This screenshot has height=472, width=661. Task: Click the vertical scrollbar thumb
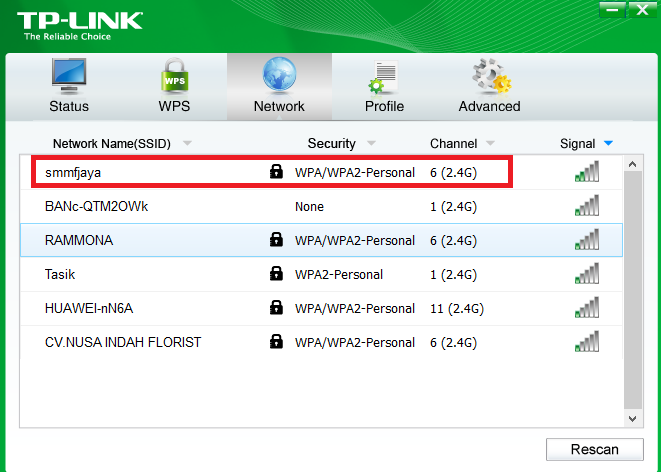click(632, 290)
